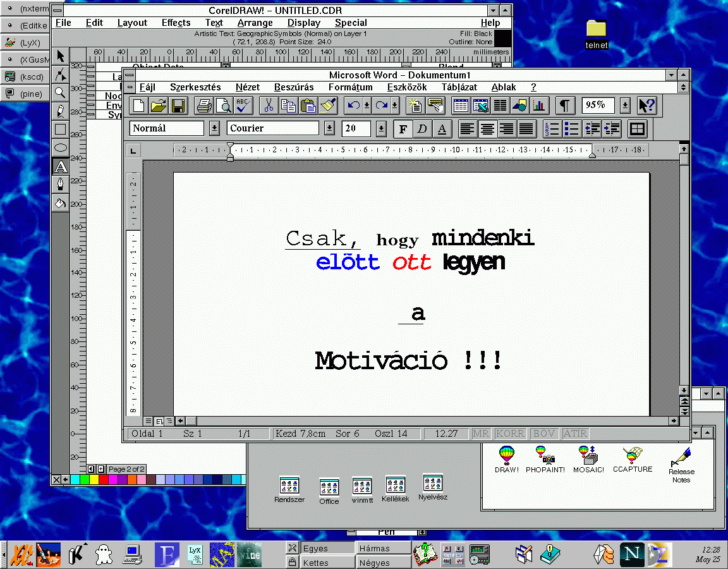Viewport: 728px width, 569px height.
Task: Open the 95% zoom level dropdown
Action: click(625, 105)
